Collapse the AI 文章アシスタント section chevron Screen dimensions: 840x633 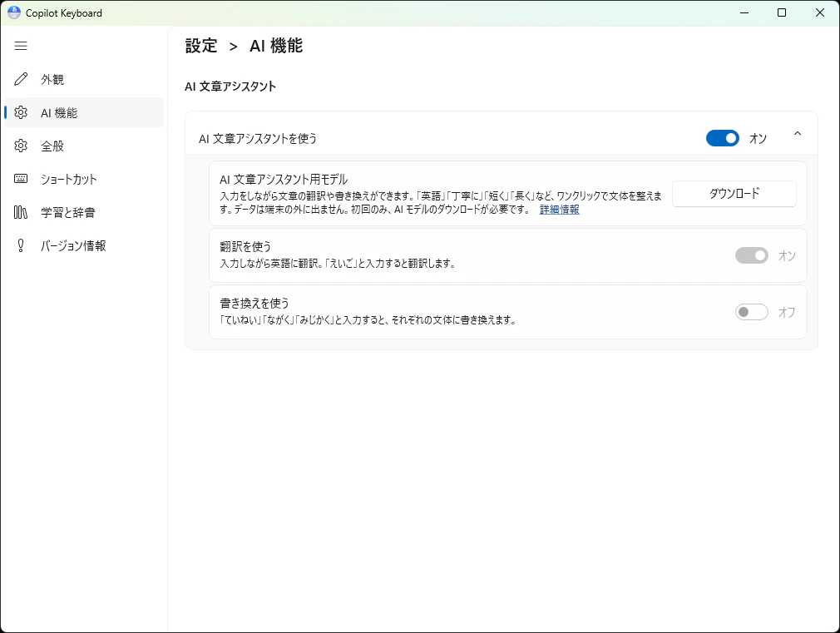797,134
